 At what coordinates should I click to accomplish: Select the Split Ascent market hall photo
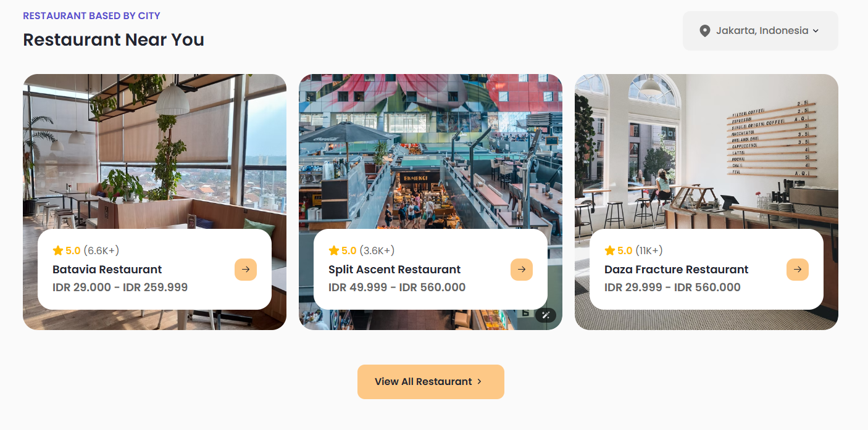point(430,151)
